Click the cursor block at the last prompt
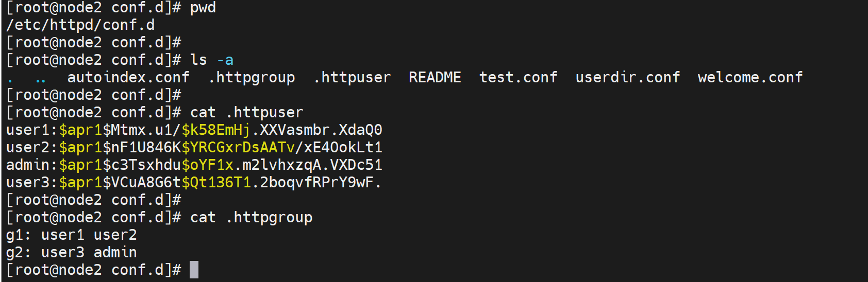Image resolution: width=868 pixels, height=282 pixels. (194, 270)
